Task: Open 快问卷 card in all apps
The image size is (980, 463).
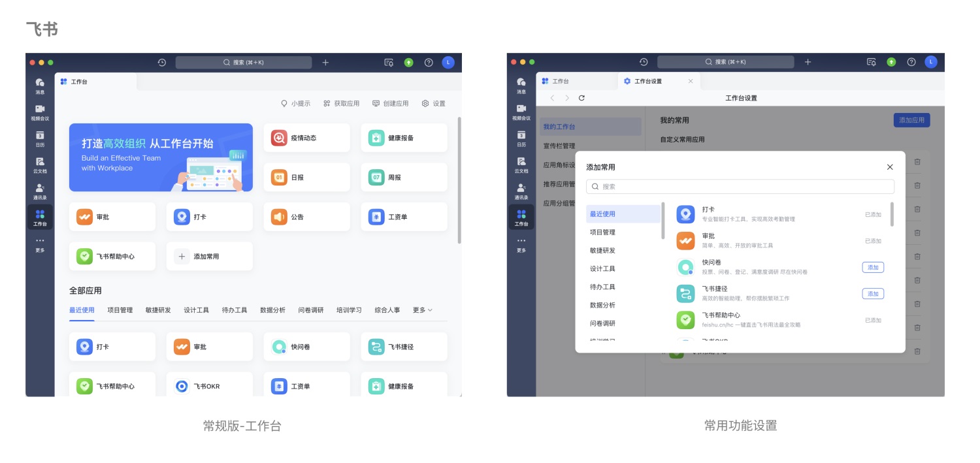Action: click(307, 347)
